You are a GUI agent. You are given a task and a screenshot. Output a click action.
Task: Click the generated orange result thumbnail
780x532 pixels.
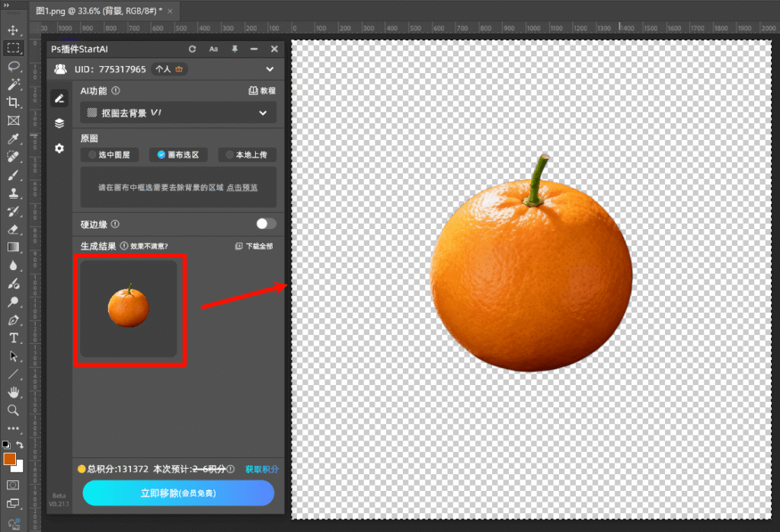pos(128,308)
